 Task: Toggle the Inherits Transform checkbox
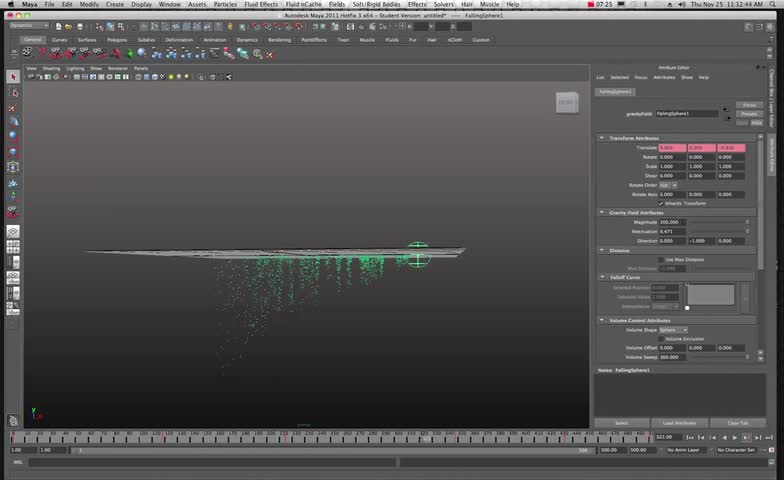[x=661, y=203]
